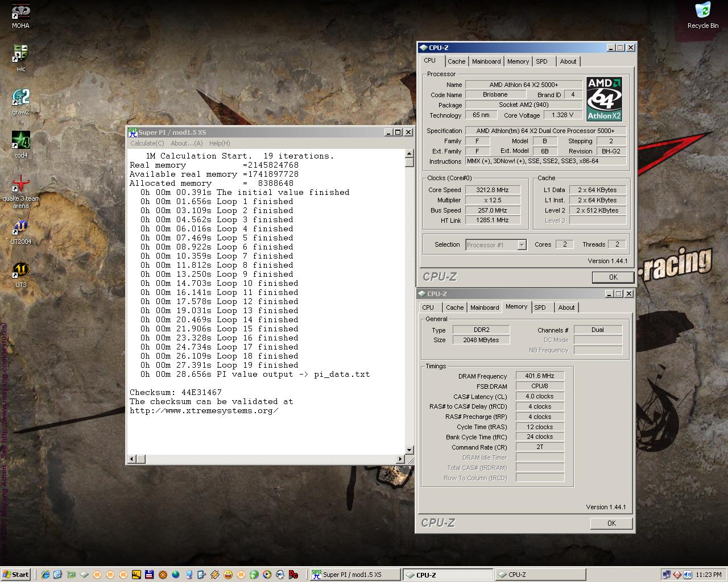Open the orange gear quick launch icon
The width and height of the screenshot is (728, 582).
[163, 575]
